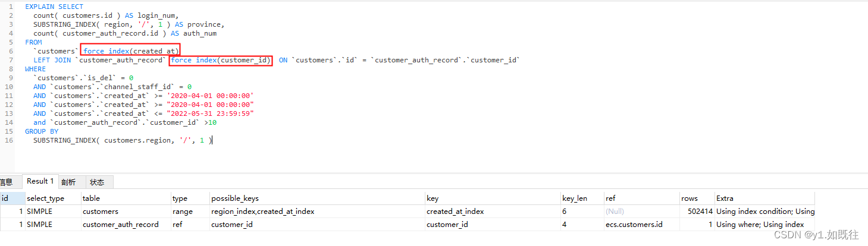
Task: Click the ref column header
Action: [x=641, y=198]
